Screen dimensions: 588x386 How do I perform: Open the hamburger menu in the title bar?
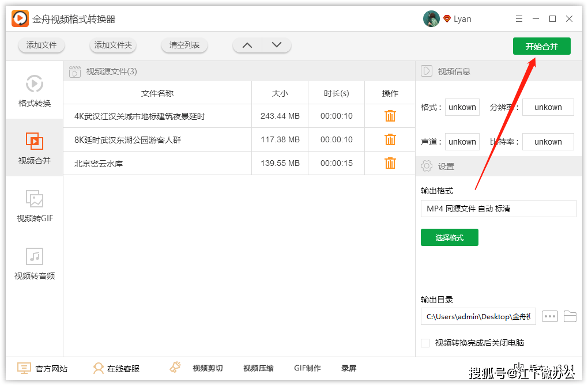coord(519,19)
